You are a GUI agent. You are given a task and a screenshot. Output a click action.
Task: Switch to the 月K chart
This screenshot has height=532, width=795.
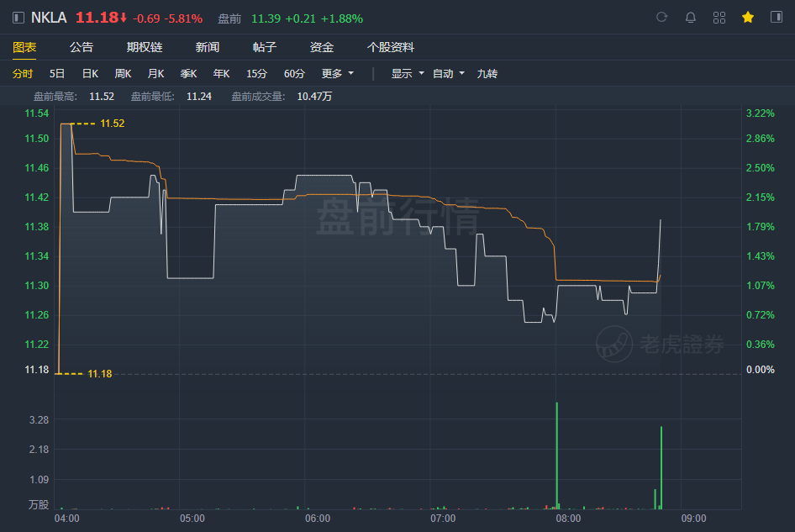(x=155, y=74)
